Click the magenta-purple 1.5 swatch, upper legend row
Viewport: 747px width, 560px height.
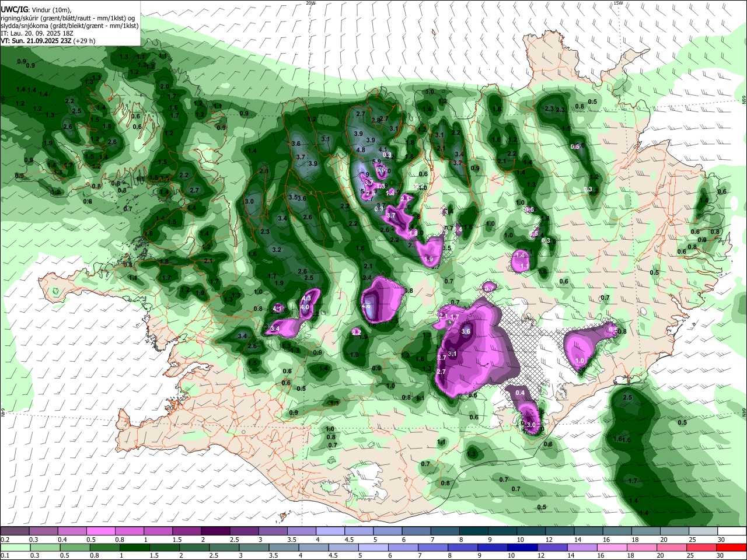pos(186,531)
